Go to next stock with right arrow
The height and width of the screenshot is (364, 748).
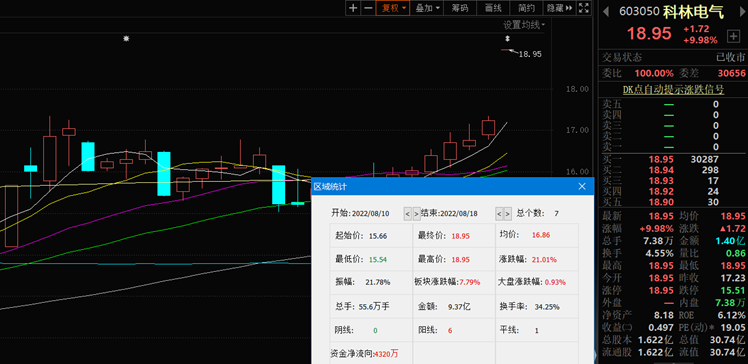click(739, 11)
